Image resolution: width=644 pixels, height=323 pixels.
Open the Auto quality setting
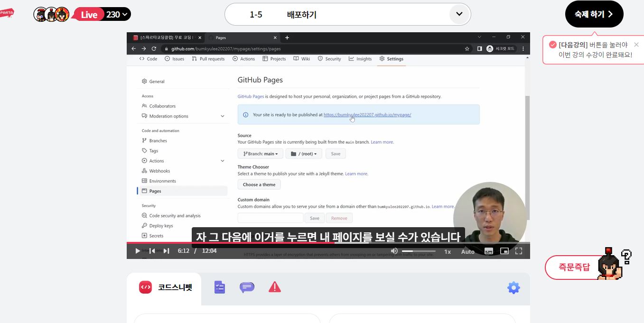coord(468,251)
